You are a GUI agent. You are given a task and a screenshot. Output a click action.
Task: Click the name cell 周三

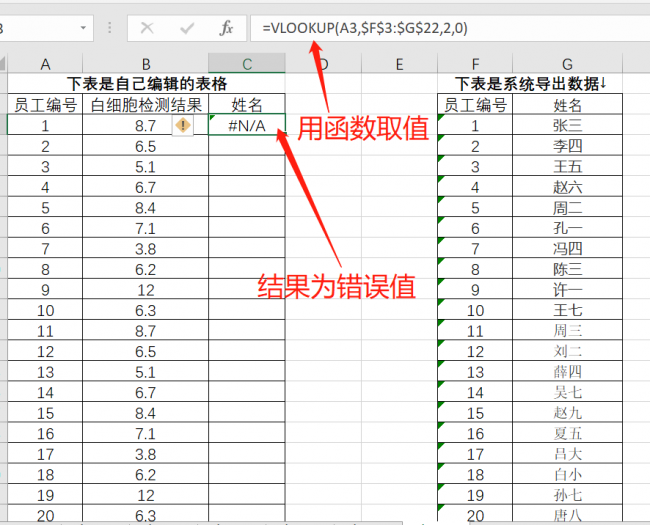(x=568, y=331)
